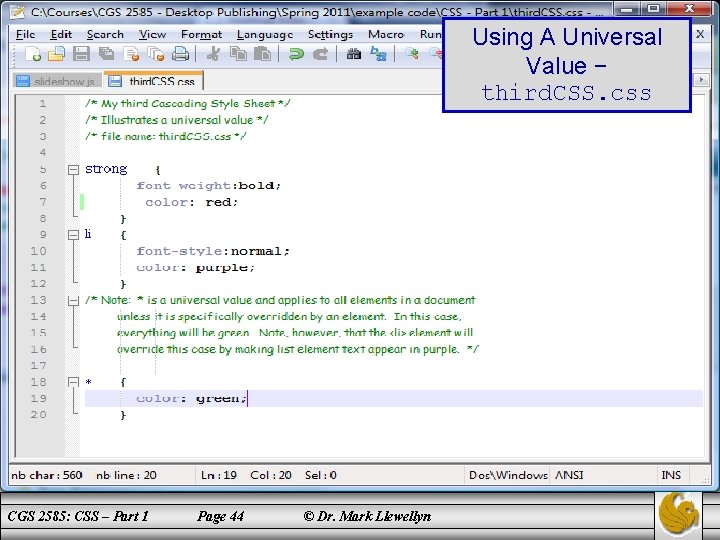Select the thirdCSS.css tab
The height and width of the screenshot is (540, 720).
tap(154, 80)
